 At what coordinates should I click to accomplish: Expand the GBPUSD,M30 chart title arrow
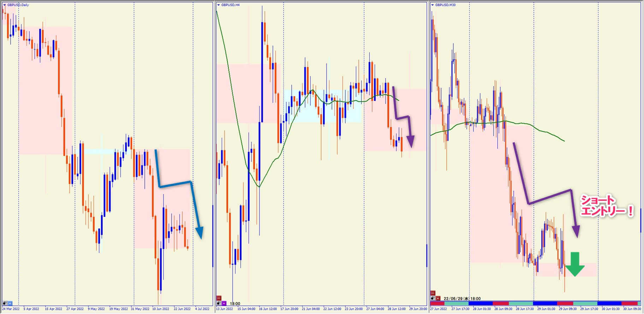pyautogui.click(x=433, y=5)
